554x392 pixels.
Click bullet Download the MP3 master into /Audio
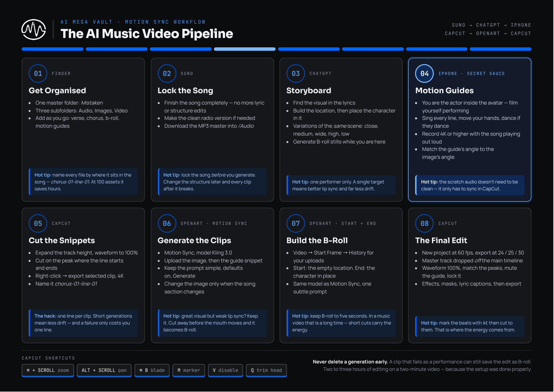(209, 126)
